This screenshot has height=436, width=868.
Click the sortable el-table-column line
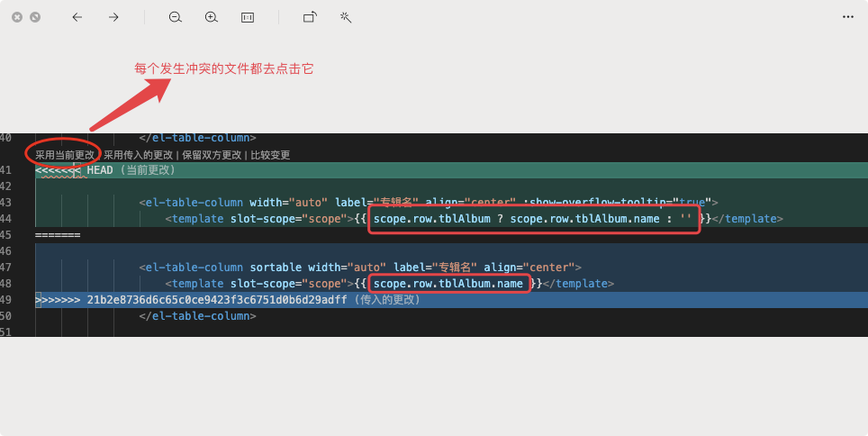(x=360, y=267)
